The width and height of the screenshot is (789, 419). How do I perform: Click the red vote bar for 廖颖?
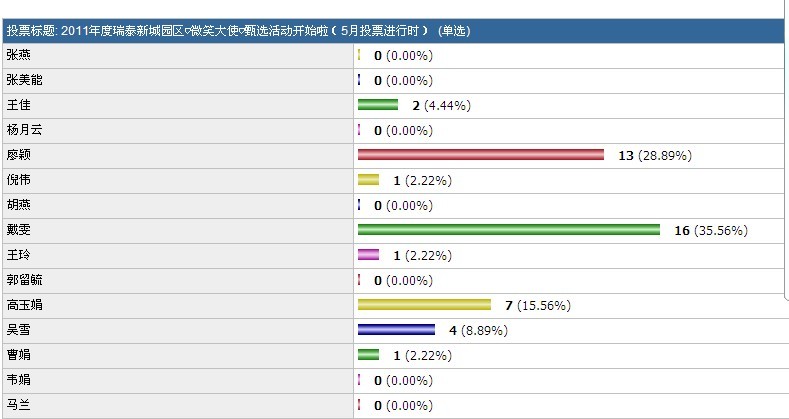(x=481, y=155)
